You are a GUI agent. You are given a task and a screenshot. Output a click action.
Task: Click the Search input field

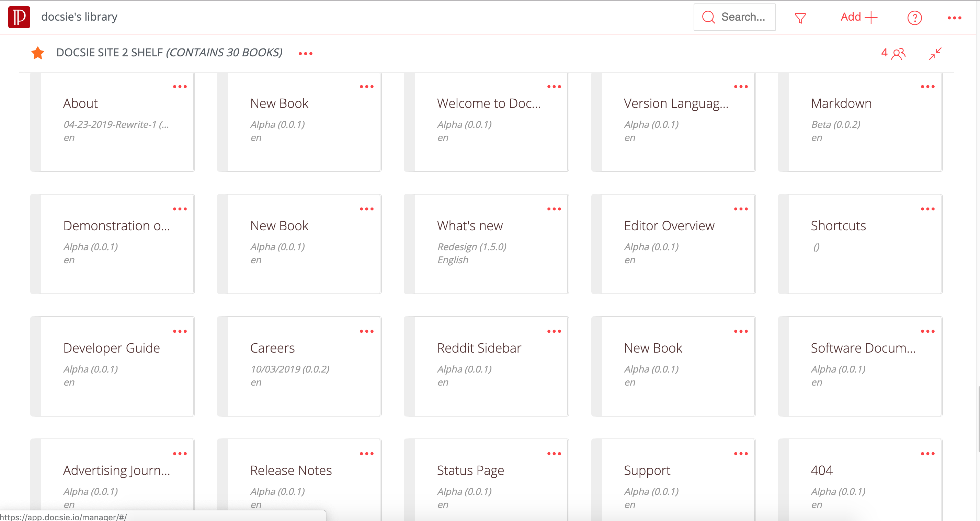734,17
